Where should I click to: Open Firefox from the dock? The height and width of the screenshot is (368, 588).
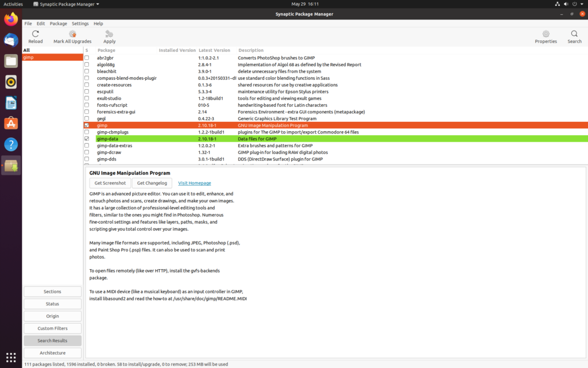tap(11, 19)
